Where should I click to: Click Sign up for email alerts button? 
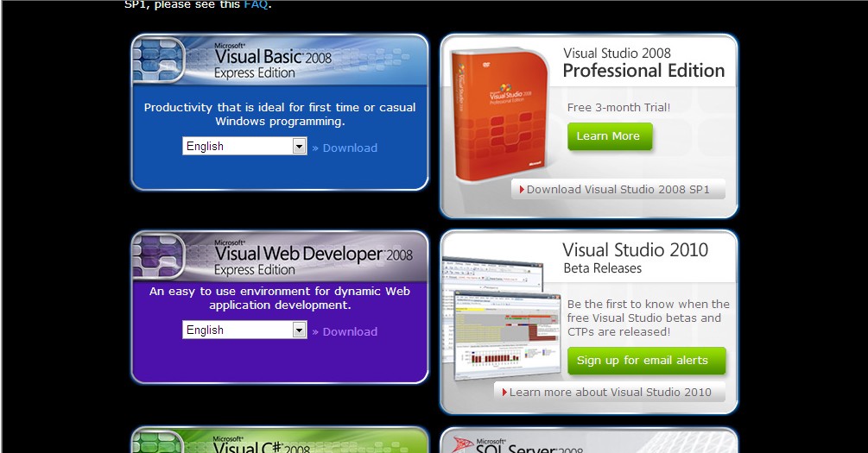click(x=646, y=361)
